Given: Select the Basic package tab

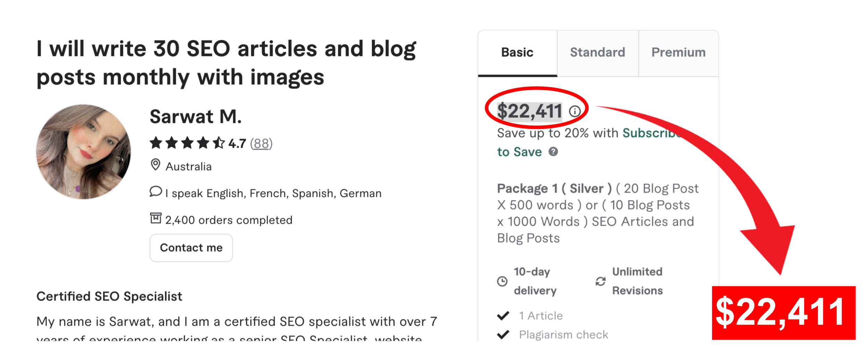Looking at the screenshot, I should click(x=517, y=52).
